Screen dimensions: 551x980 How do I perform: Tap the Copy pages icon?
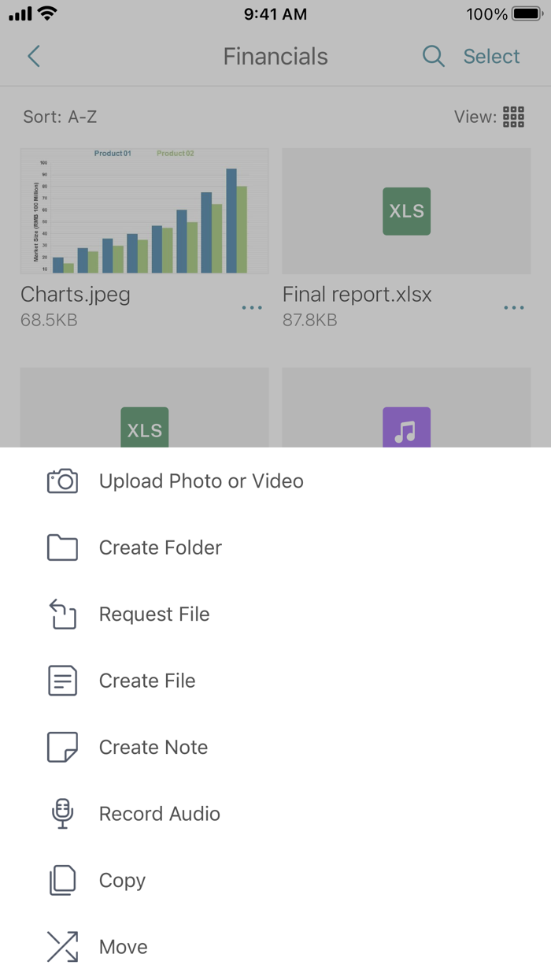click(x=62, y=880)
